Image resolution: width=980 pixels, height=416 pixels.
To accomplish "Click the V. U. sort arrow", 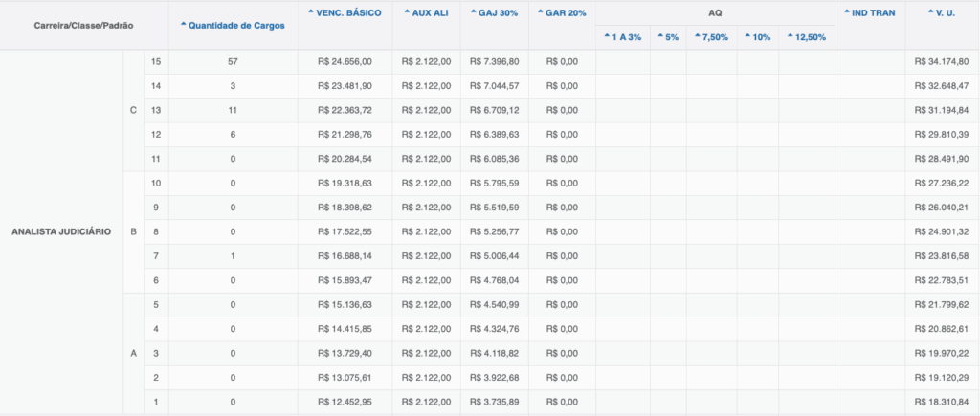I will (930, 11).
